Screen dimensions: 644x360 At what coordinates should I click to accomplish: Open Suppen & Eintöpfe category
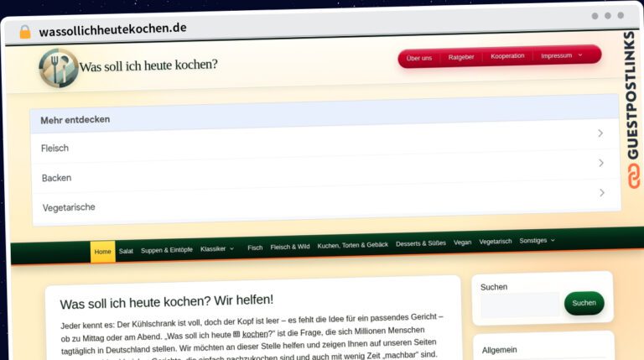166,250
